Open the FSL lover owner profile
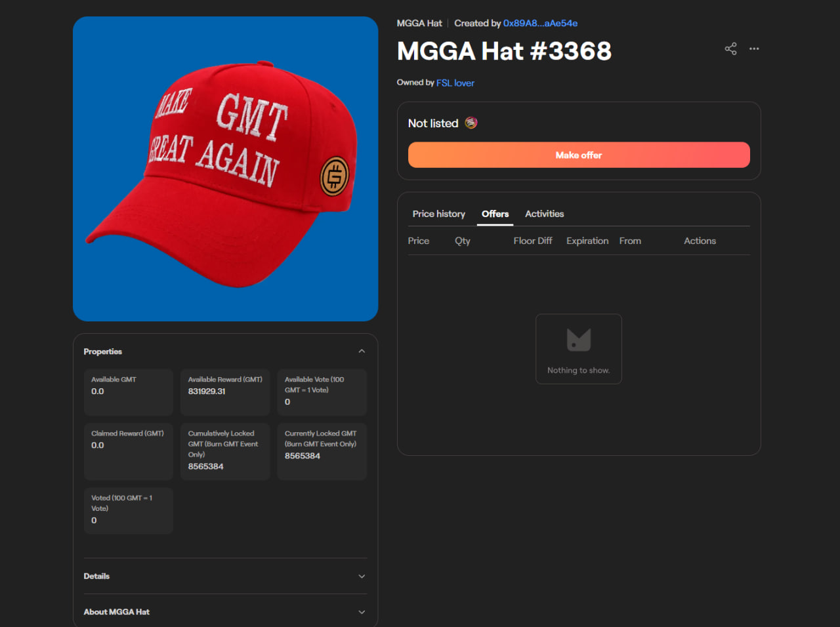Screen dimensions: 840x627 [455, 83]
